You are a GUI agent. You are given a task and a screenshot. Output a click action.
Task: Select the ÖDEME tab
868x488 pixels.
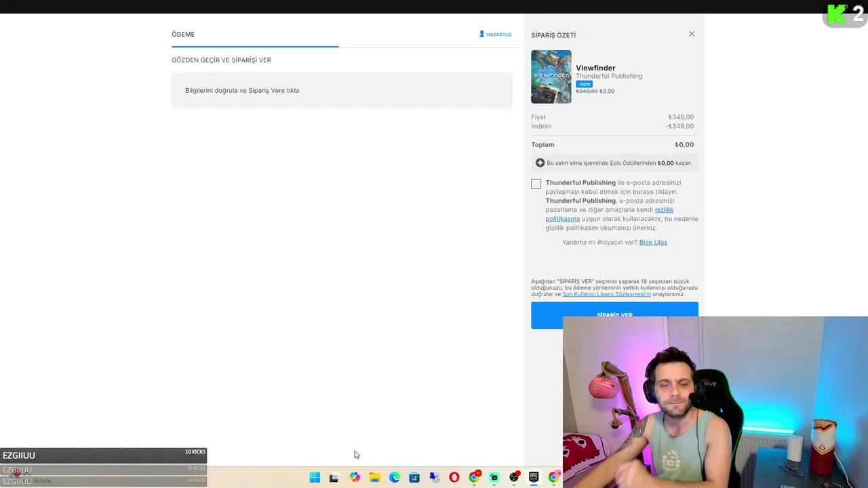[183, 35]
